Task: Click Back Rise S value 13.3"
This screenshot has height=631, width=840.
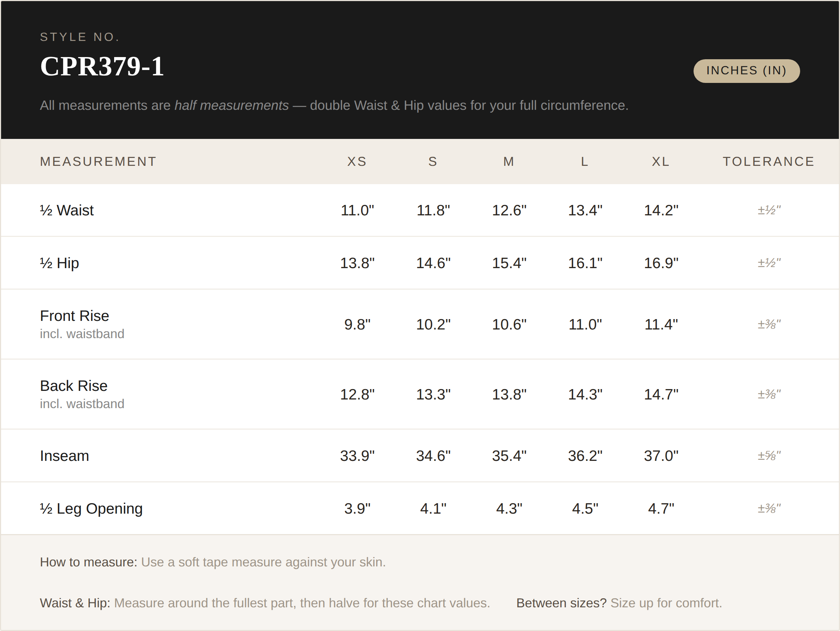Action: click(x=433, y=394)
